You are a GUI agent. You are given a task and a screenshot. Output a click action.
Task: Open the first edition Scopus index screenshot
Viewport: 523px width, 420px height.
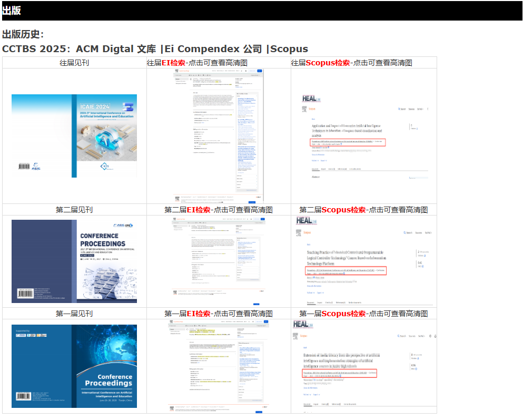tap(364, 366)
